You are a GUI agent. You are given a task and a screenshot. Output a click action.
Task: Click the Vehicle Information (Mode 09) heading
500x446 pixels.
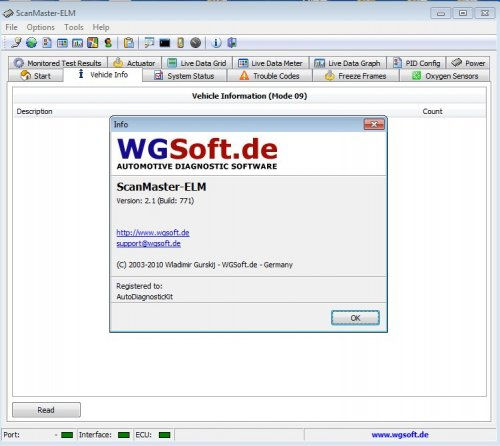pyautogui.click(x=249, y=96)
